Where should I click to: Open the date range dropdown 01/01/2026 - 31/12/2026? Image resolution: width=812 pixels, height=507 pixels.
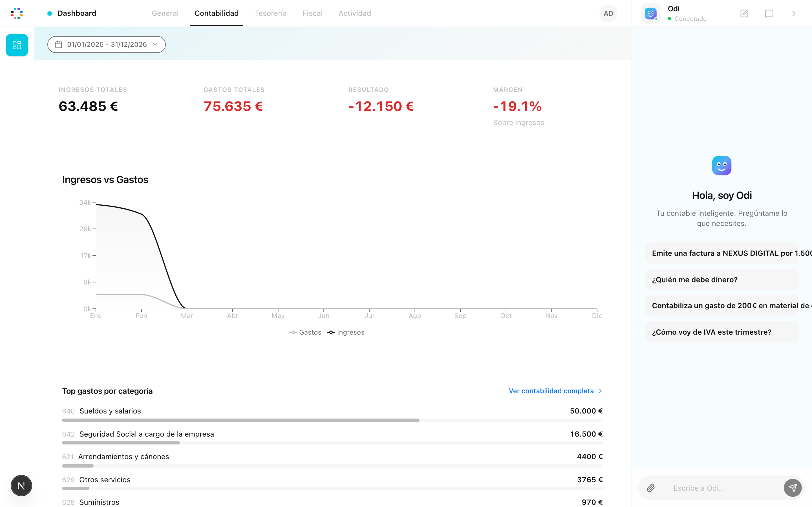(106, 44)
